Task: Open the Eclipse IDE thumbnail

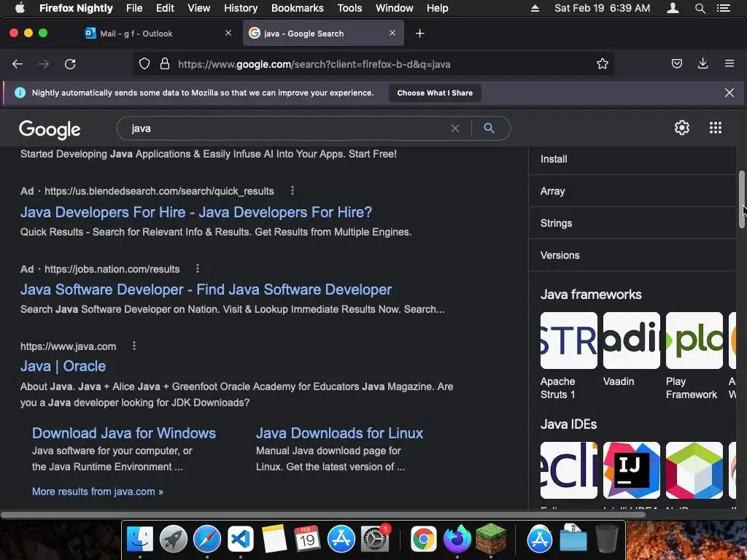Action: pyautogui.click(x=568, y=470)
